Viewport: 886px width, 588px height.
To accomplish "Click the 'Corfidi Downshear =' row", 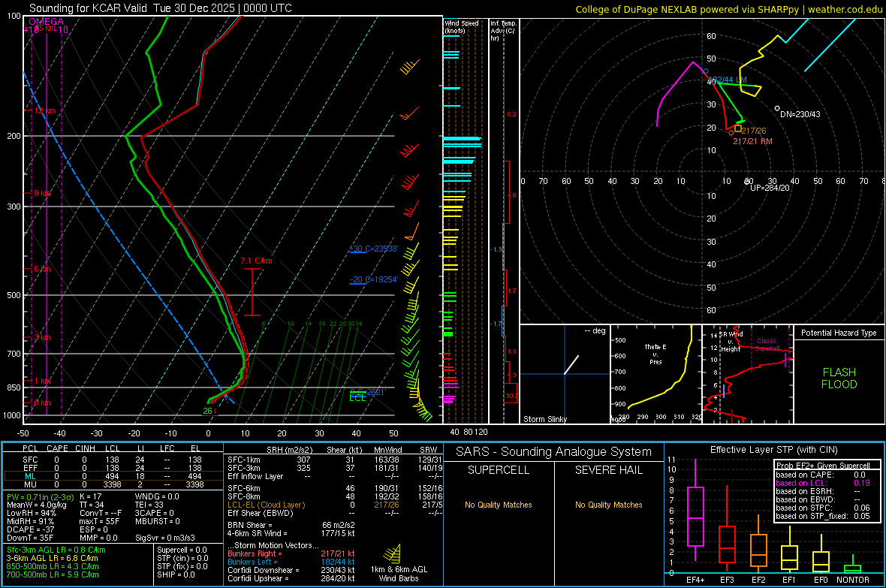I will tap(291, 570).
